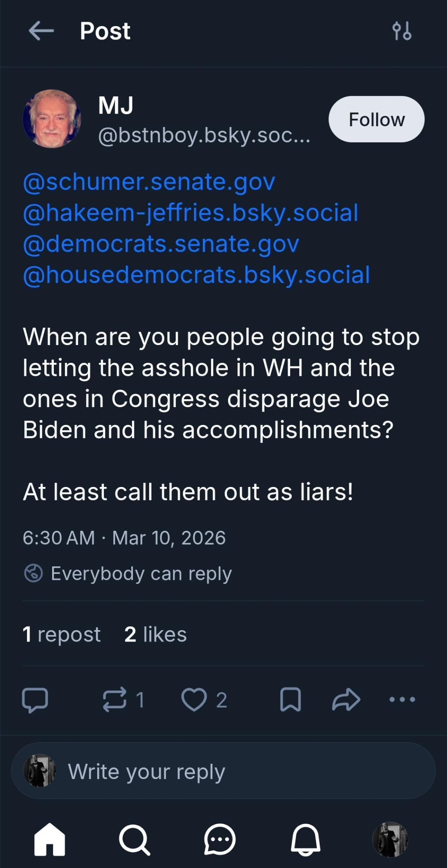Repost this post using the repost icon

coord(115,700)
